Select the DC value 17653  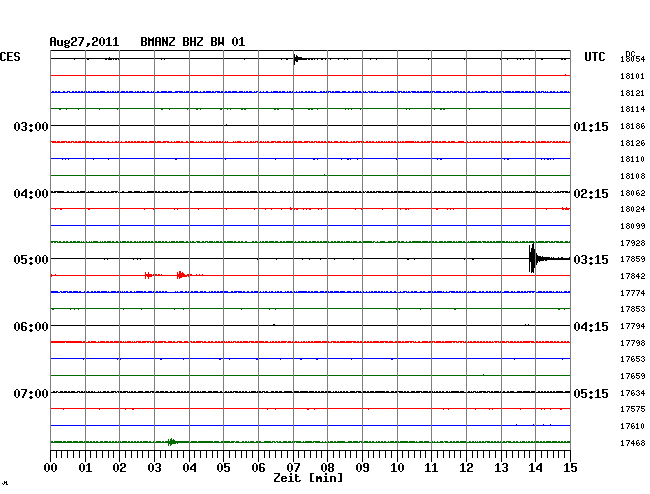pos(633,359)
